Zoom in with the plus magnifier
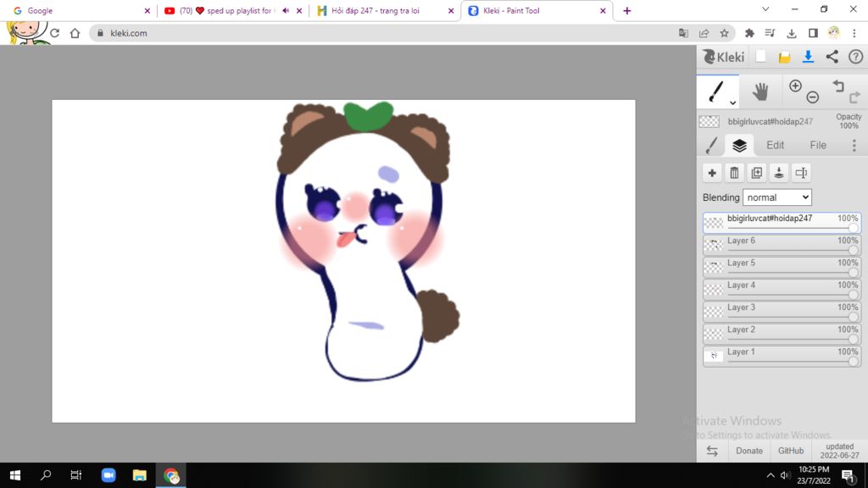The height and width of the screenshot is (488, 868). (795, 86)
